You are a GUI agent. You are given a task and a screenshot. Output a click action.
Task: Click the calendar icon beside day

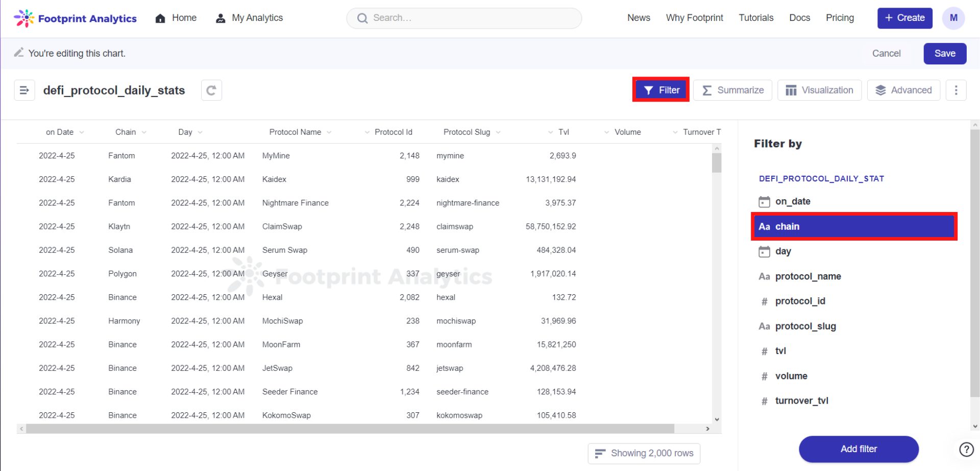(x=764, y=251)
